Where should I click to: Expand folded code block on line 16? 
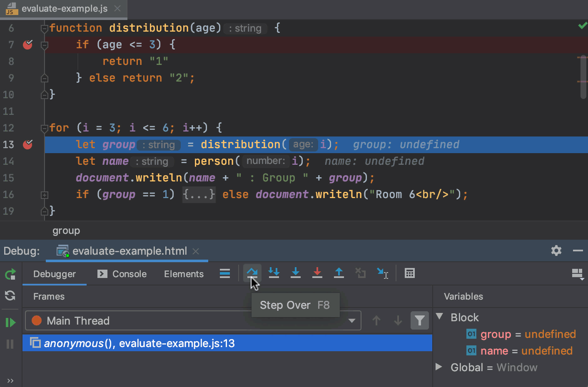click(x=45, y=195)
